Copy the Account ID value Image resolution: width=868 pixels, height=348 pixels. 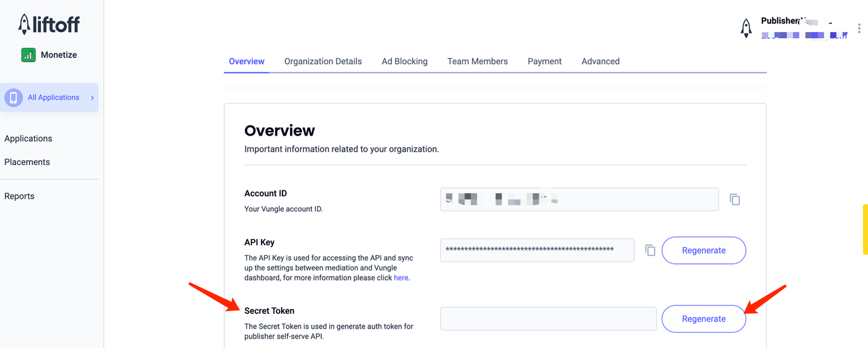click(x=734, y=200)
